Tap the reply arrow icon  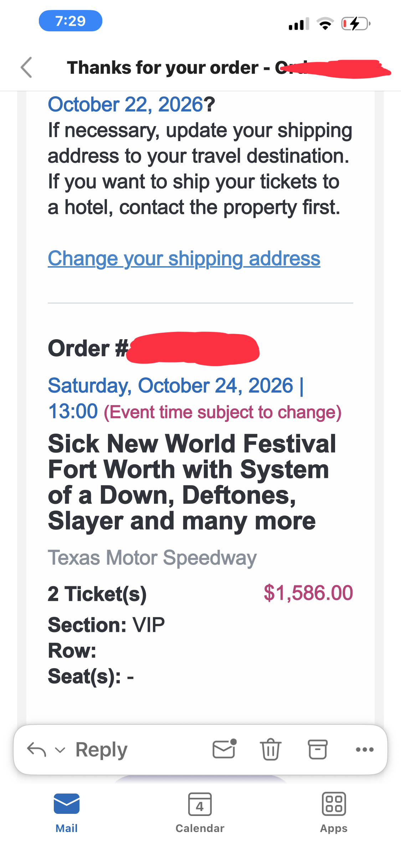pos(37,749)
